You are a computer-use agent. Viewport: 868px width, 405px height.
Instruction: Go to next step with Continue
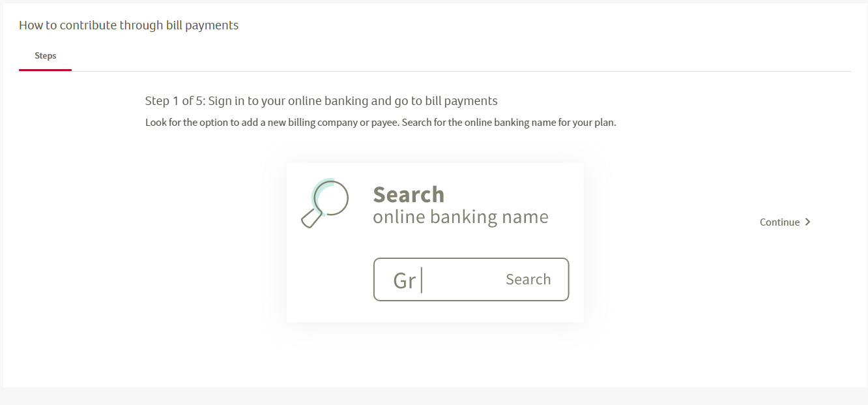[785, 222]
